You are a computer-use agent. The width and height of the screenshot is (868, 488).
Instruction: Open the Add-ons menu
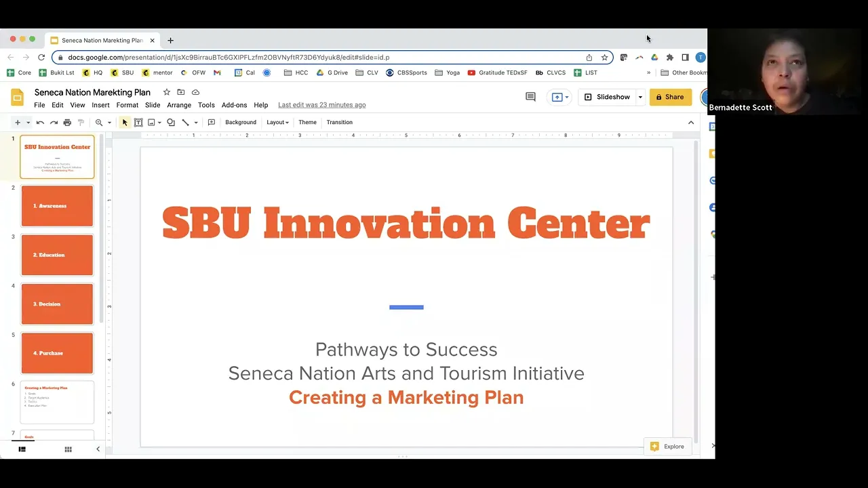click(234, 105)
